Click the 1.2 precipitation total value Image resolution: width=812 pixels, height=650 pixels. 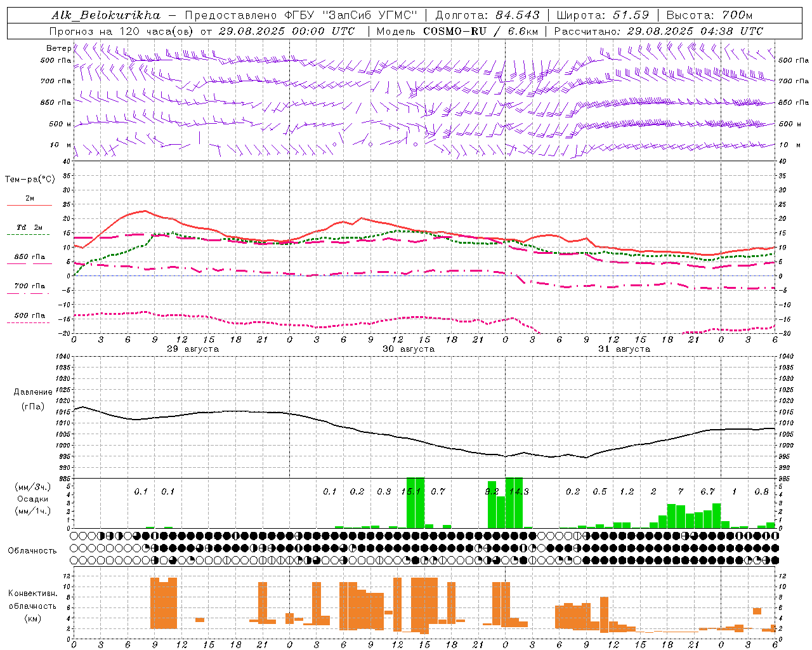click(x=627, y=491)
